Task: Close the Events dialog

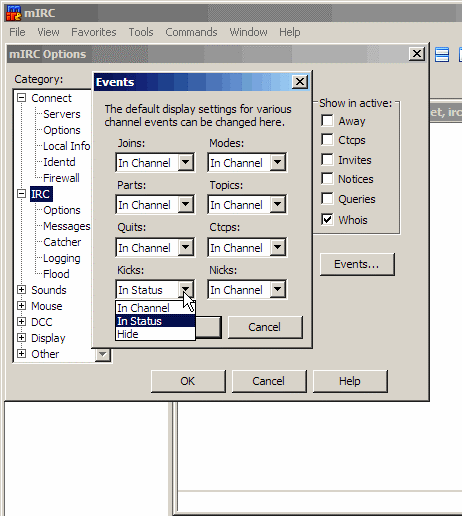Action: [300, 82]
